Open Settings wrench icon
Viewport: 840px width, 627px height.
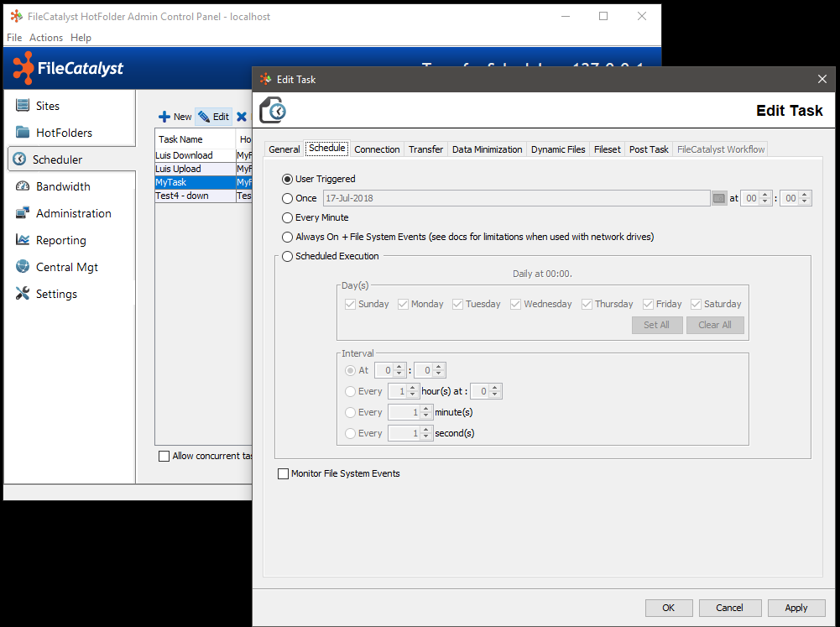click(x=23, y=294)
